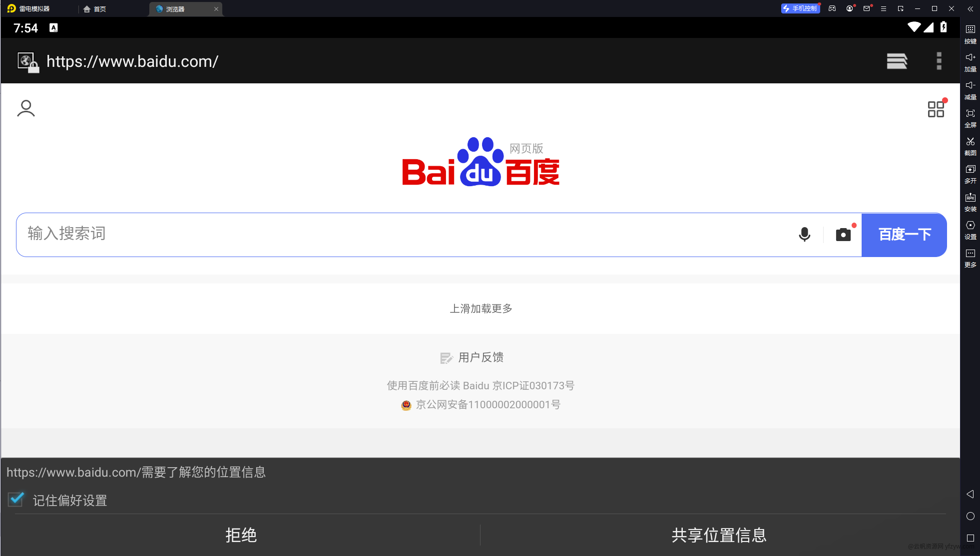Open the emulator hamburger menu
This screenshot has width=980, height=556.
[884, 8]
